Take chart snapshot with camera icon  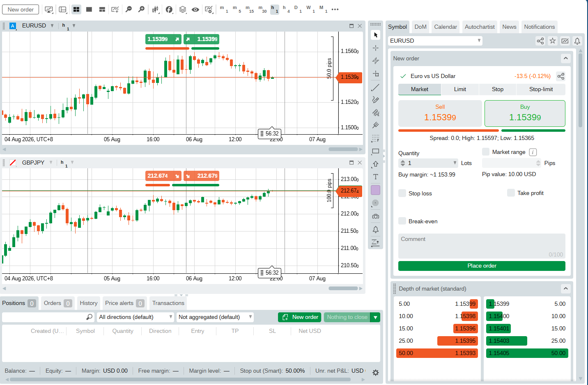(375, 216)
